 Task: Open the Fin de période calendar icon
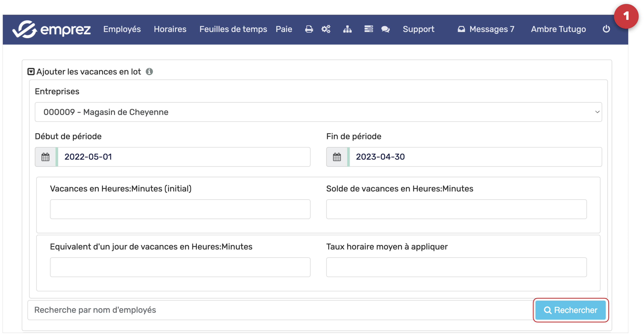click(337, 157)
